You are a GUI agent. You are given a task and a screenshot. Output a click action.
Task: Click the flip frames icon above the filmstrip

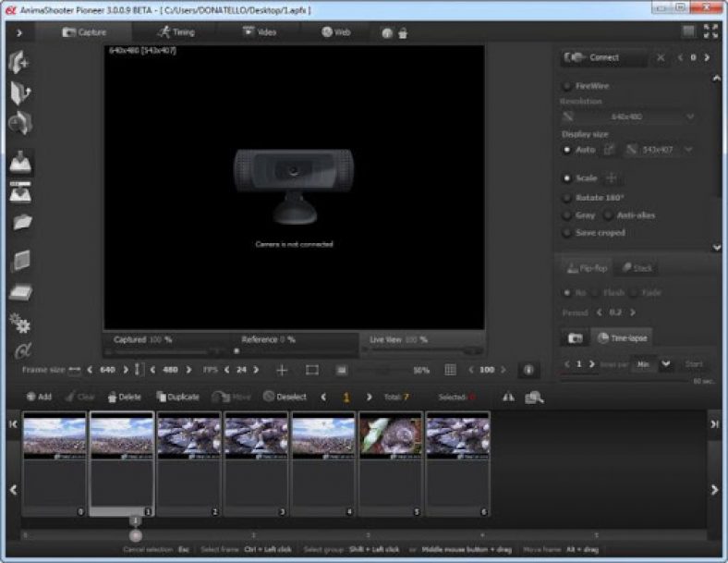507,397
